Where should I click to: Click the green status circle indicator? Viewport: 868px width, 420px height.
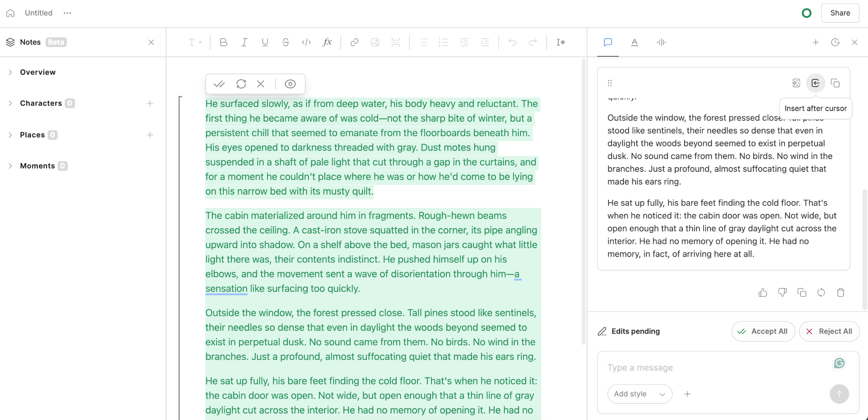(807, 13)
